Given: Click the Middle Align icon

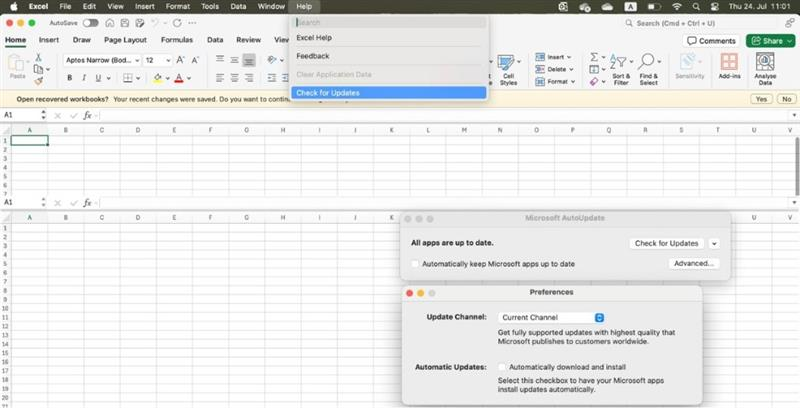Looking at the screenshot, I should (234, 60).
